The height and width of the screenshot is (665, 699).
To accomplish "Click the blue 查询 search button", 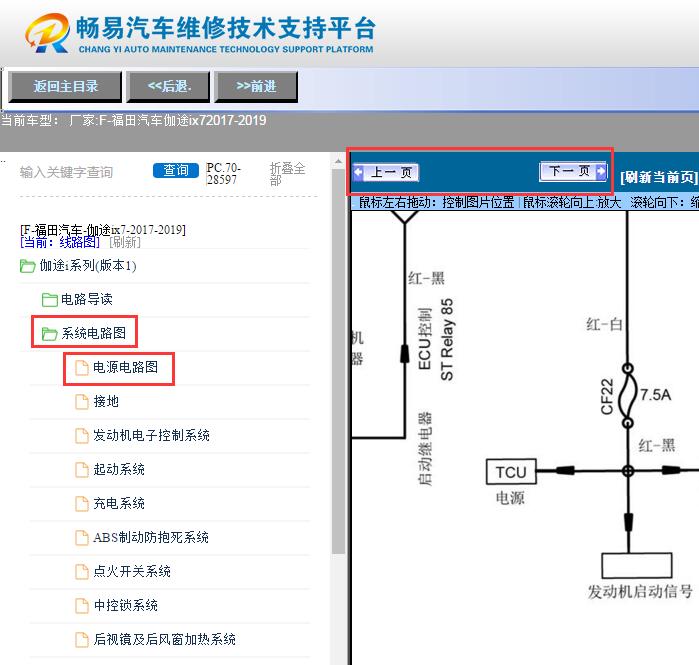I will (176, 170).
